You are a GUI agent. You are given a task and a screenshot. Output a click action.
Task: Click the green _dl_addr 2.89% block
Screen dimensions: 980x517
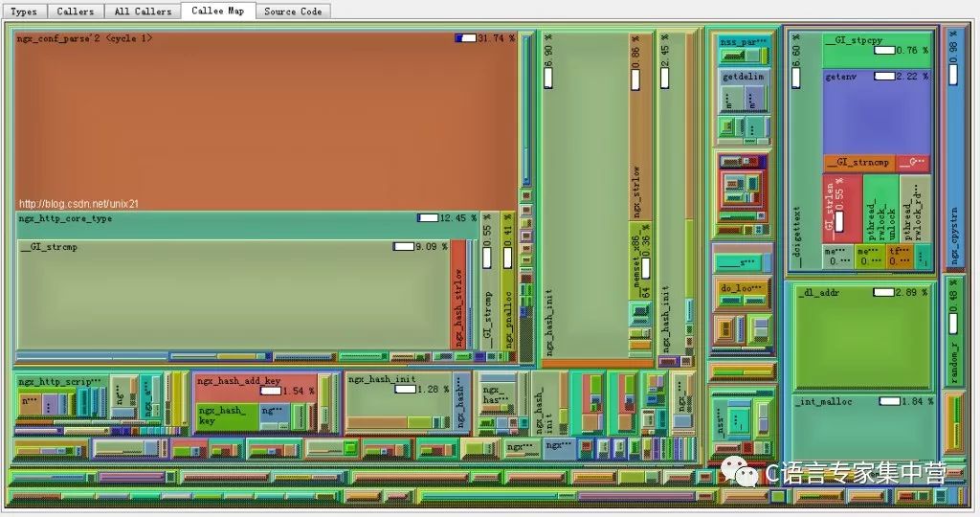(861, 335)
